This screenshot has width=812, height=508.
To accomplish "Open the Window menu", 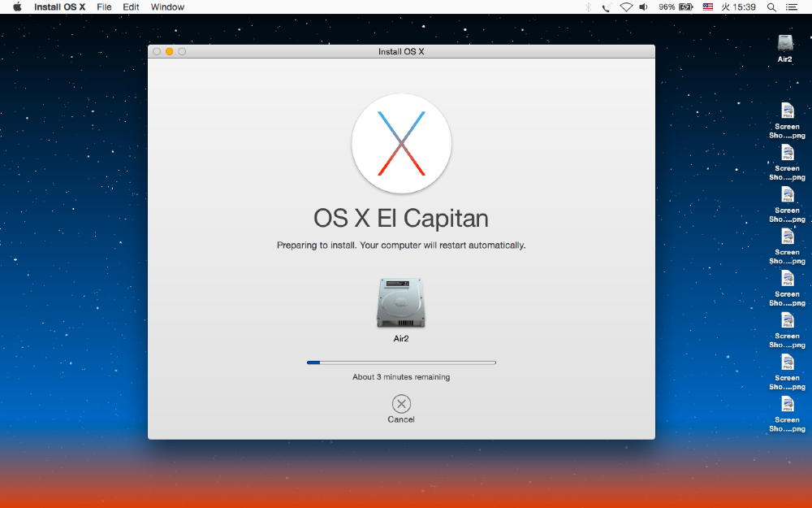I will 167,7.
